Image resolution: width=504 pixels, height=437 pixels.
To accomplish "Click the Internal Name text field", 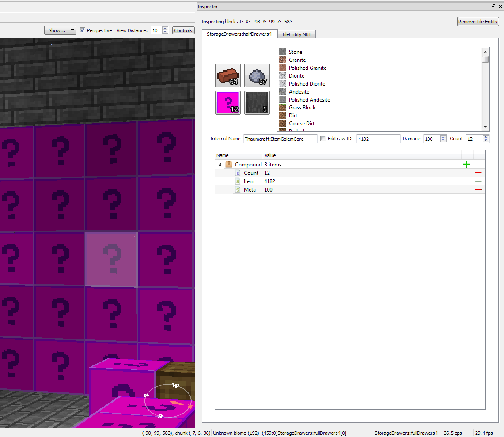I will pos(280,139).
